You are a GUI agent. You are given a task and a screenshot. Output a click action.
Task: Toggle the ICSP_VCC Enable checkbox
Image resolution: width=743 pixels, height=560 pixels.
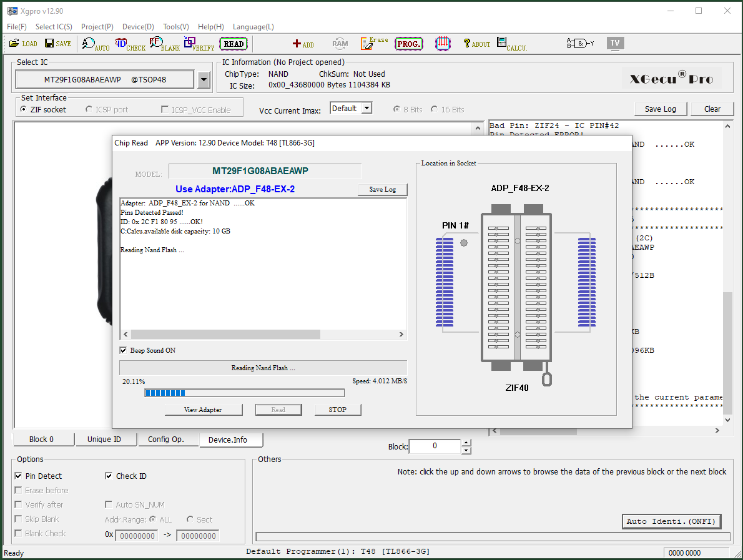click(164, 109)
